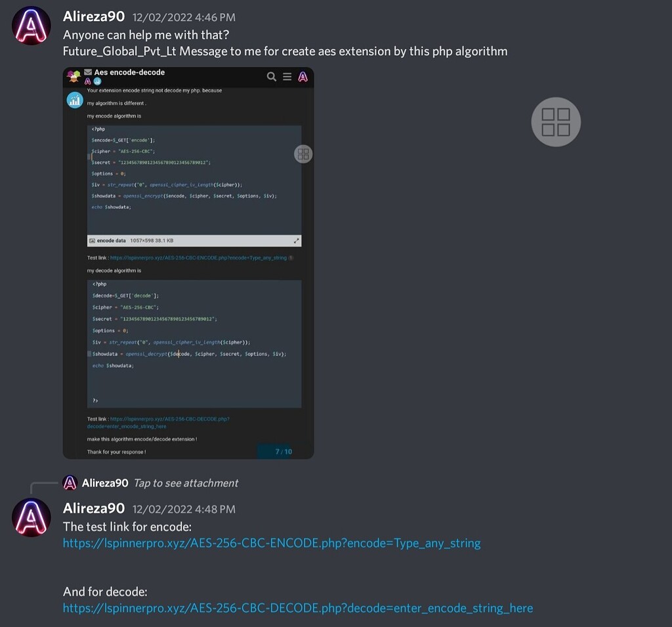
Task: Open the AES-256-CBC-ENCODE test link
Action: click(272, 543)
